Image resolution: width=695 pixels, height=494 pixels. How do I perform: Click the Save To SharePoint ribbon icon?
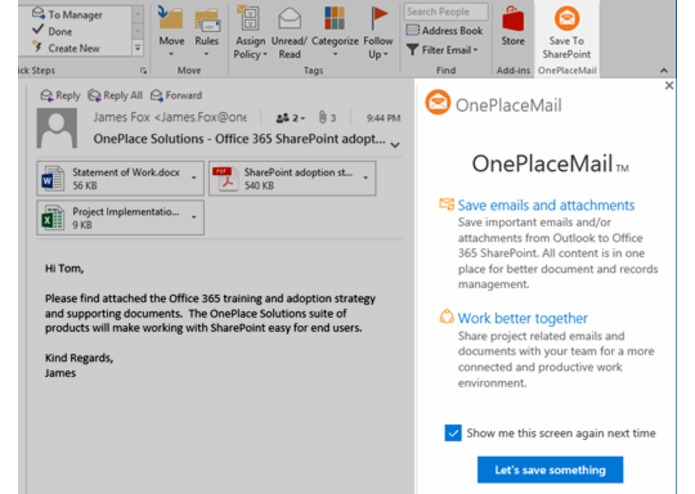[566, 32]
